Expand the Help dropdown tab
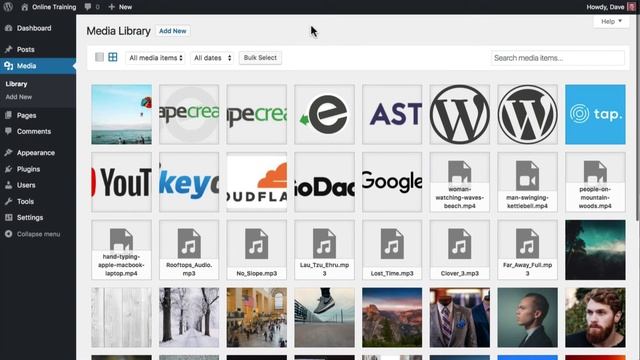640x360 pixels. coord(611,21)
